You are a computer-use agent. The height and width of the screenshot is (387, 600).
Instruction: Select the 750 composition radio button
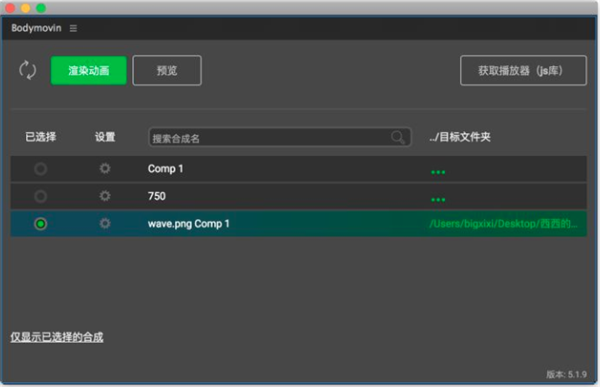click(41, 196)
